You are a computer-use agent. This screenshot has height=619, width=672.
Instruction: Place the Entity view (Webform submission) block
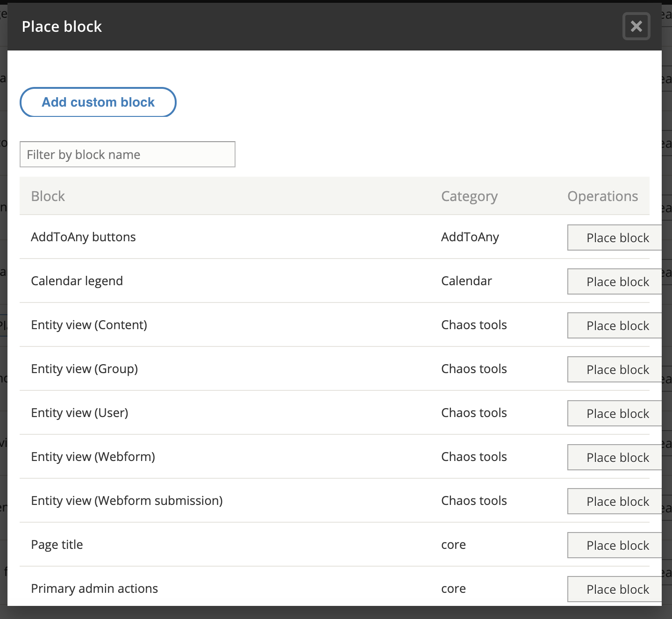615,501
